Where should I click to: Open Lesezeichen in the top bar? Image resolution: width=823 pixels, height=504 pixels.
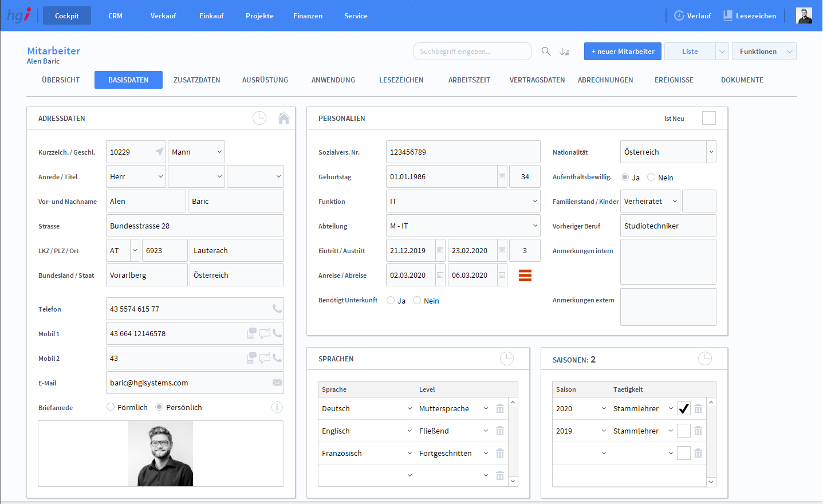tap(750, 16)
